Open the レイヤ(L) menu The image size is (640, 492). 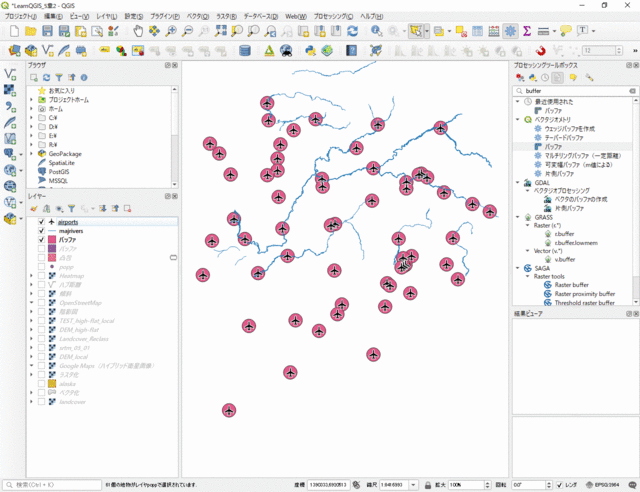point(107,16)
